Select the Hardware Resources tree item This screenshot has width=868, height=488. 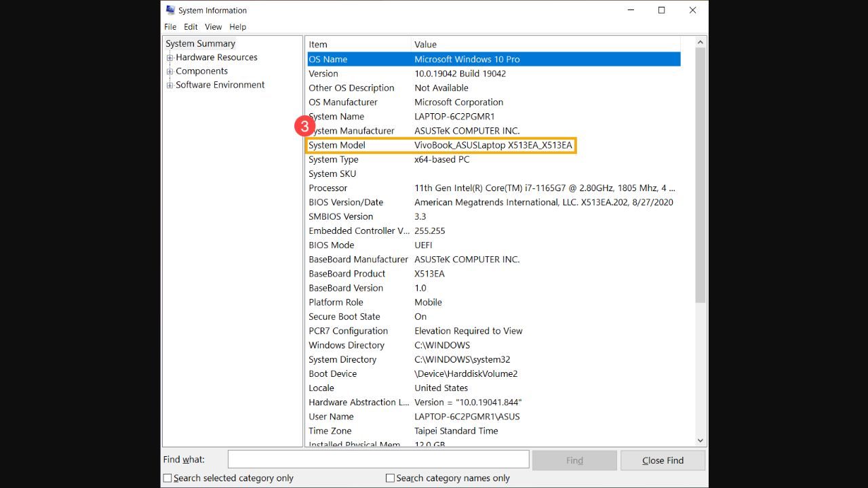pyautogui.click(x=216, y=58)
